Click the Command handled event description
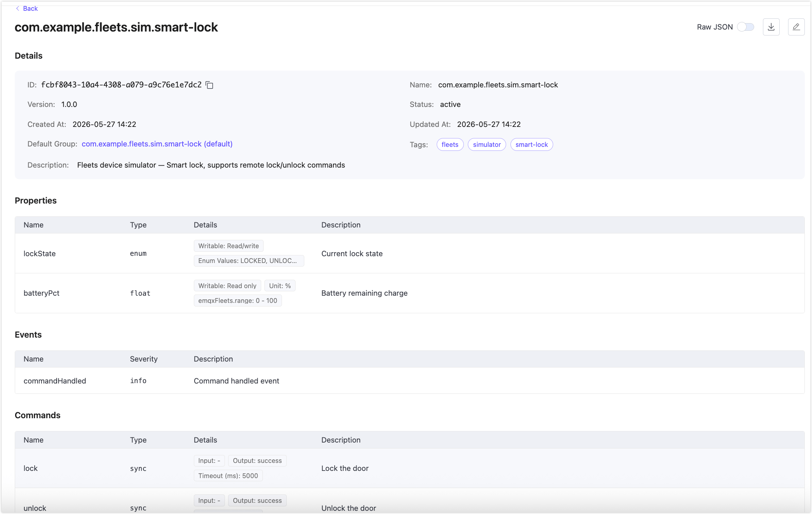812x514 pixels. (237, 381)
